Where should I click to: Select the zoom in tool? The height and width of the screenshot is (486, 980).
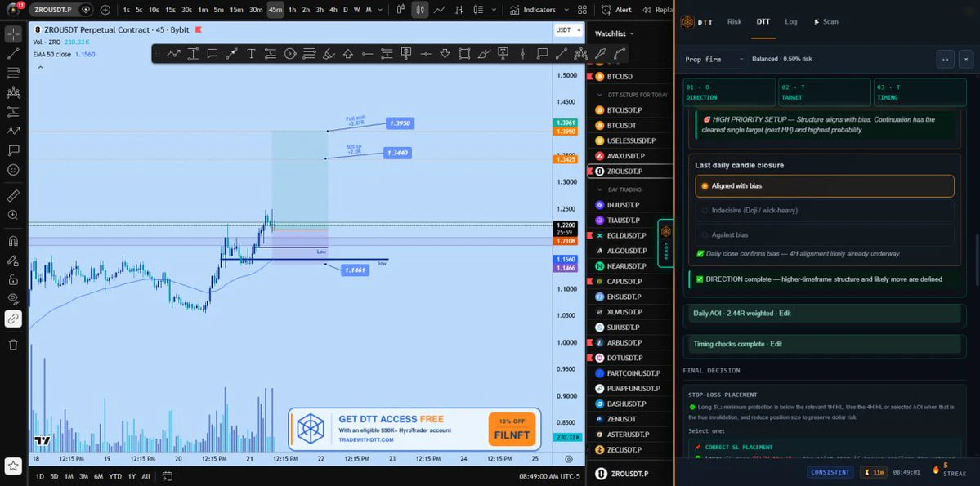coord(13,215)
